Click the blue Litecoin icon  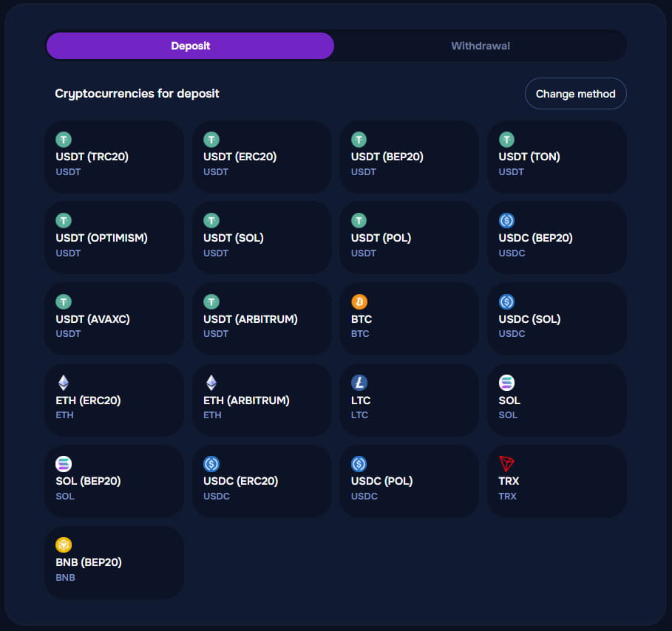tap(359, 383)
